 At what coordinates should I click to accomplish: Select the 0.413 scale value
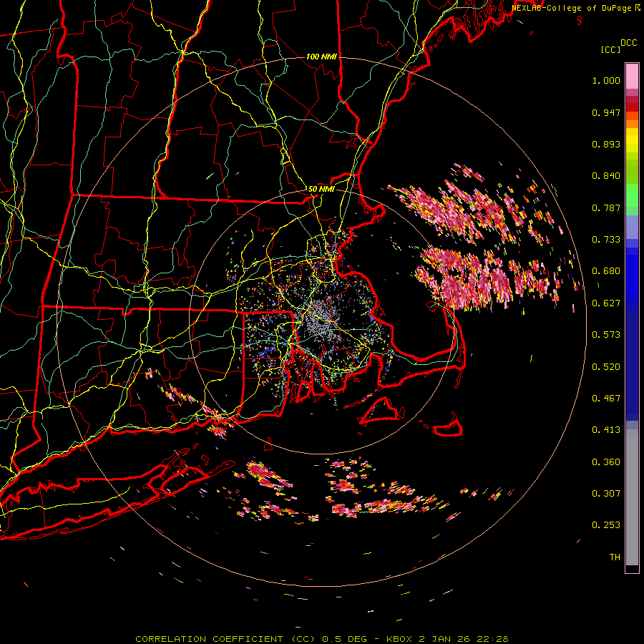click(606, 430)
